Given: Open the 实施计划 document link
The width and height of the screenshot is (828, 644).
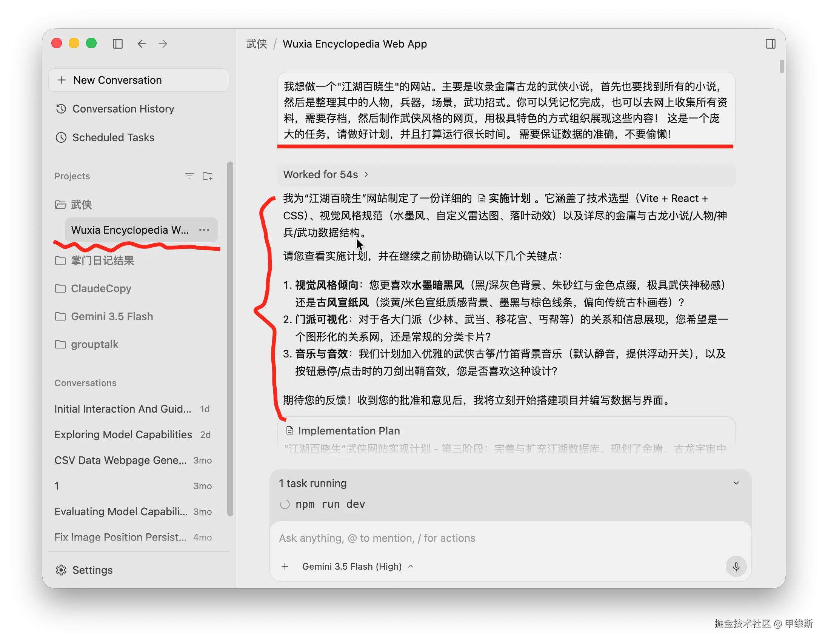Looking at the screenshot, I should [x=505, y=198].
